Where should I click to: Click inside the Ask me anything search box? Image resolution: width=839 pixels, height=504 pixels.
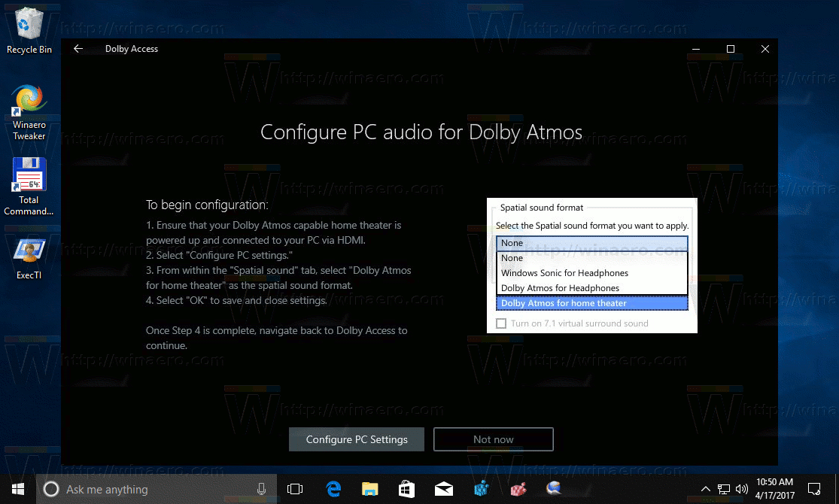(150, 489)
